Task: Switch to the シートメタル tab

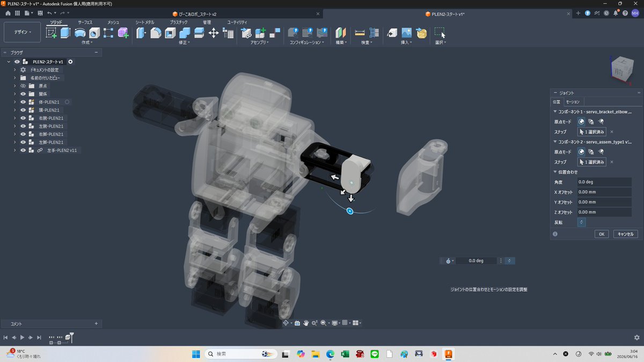Action: click(x=145, y=22)
